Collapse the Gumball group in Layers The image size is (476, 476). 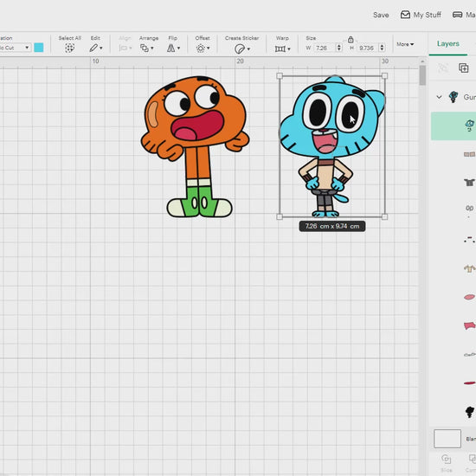(x=439, y=97)
